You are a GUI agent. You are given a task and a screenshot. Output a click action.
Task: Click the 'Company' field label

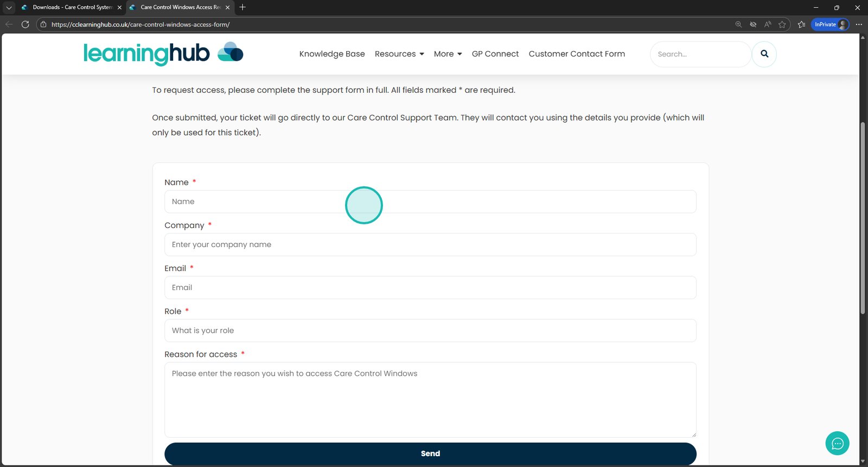(184, 225)
